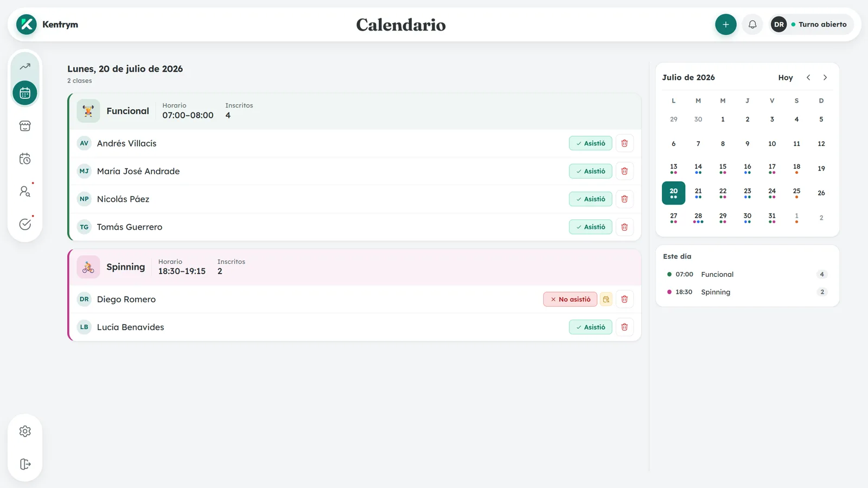Select July 20 in mini calendar
The image size is (868, 488).
pyautogui.click(x=673, y=193)
